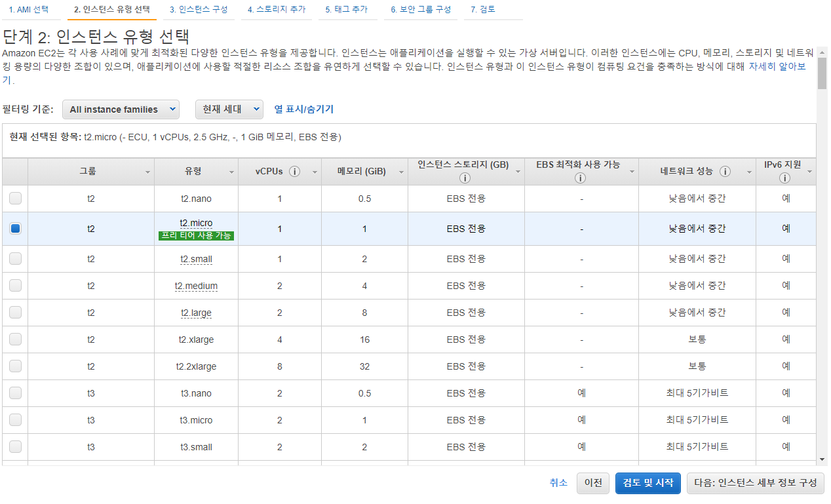Tick the t2.medium row checkbox
Viewport: 831px width, 504px height.
(15, 286)
